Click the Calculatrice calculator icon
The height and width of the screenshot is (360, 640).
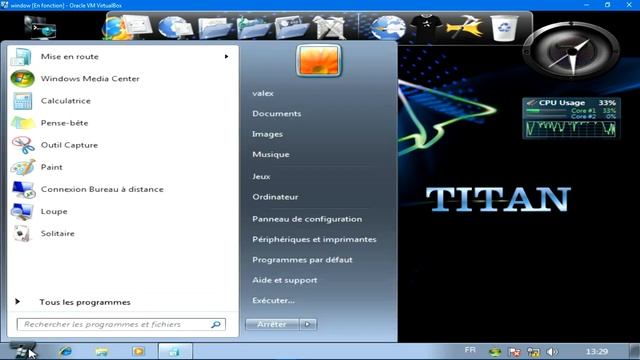22,101
